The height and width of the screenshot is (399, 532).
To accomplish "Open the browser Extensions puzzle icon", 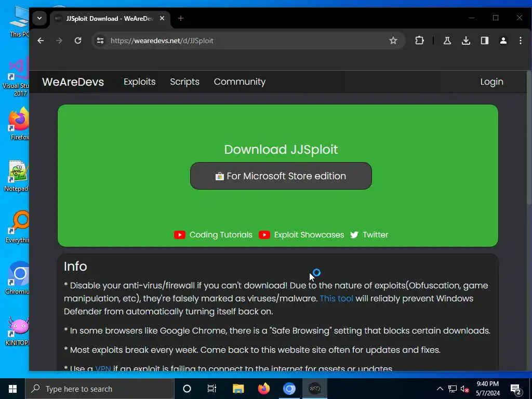I will (x=419, y=41).
